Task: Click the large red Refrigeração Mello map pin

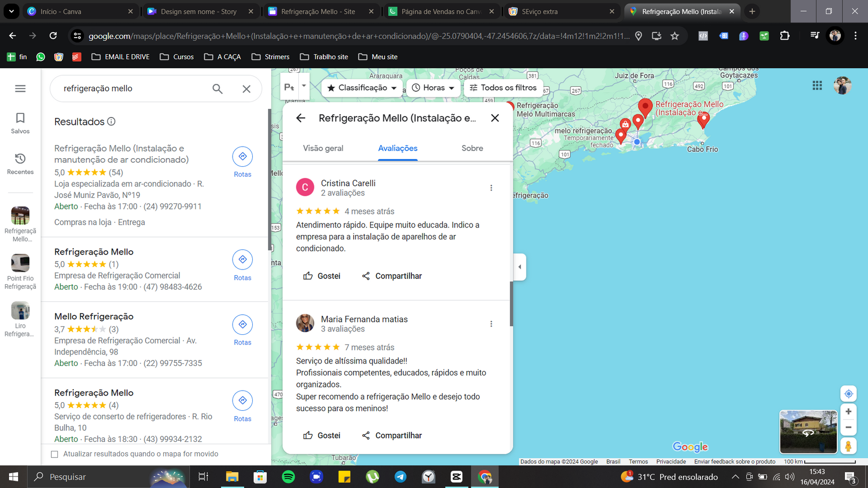Action: (x=645, y=107)
